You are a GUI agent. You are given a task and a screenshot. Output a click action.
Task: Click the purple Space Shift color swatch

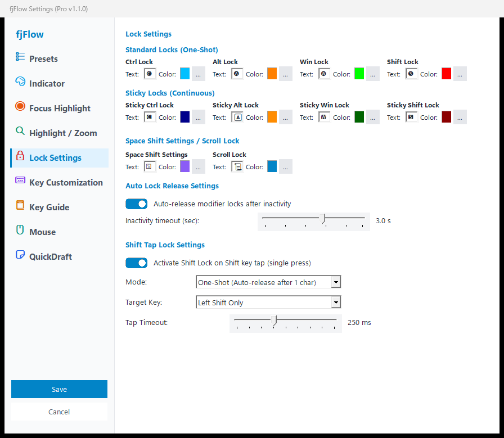(185, 166)
